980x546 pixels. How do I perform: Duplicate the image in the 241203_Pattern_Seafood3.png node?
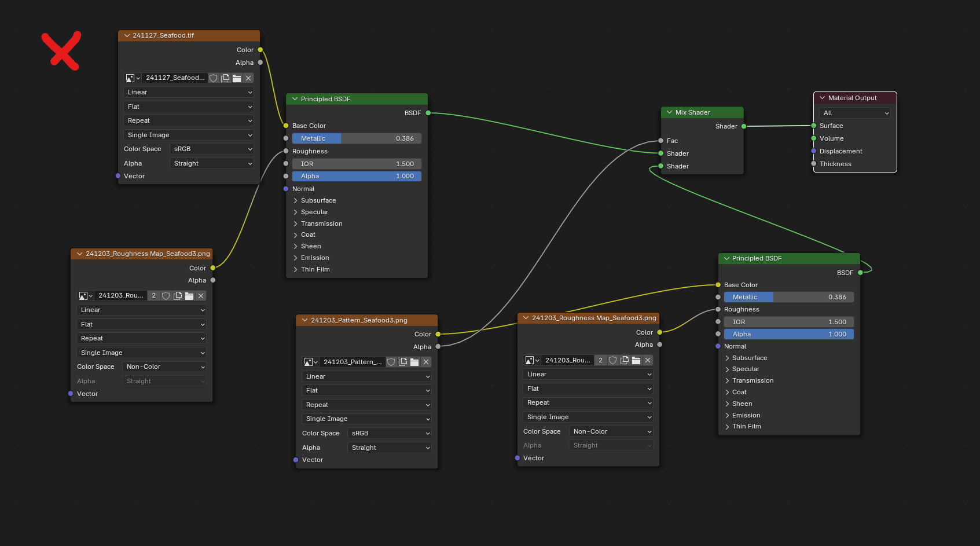tap(403, 362)
